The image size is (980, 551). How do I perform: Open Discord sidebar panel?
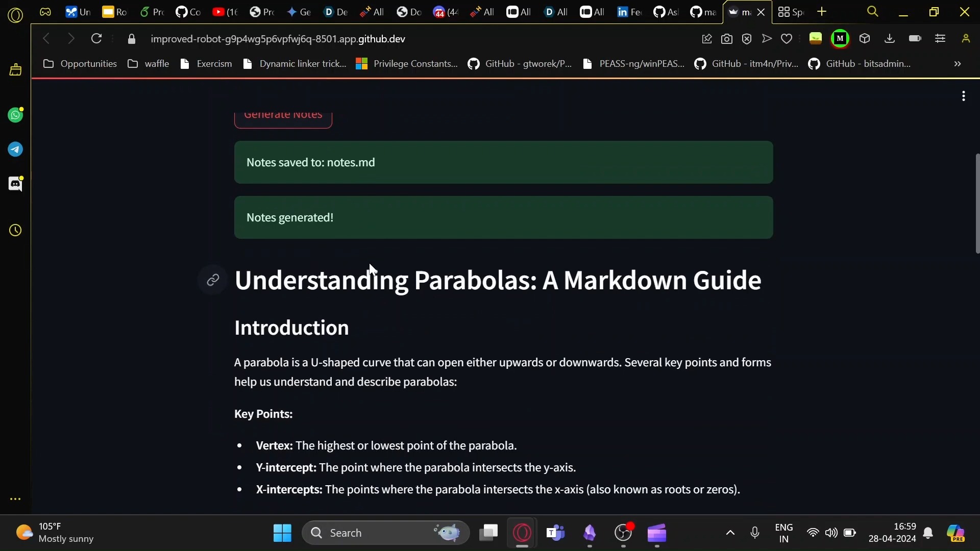click(x=15, y=184)
